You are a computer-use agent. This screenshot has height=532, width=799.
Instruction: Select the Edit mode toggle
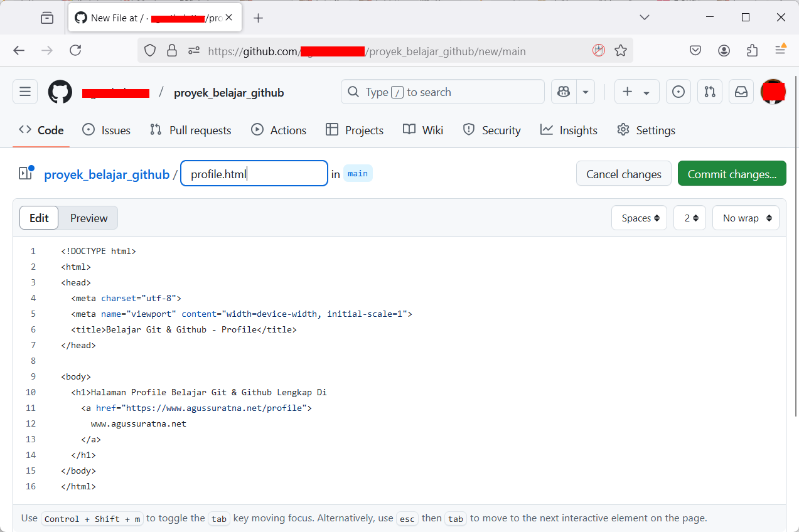click(x=39, y=218)
